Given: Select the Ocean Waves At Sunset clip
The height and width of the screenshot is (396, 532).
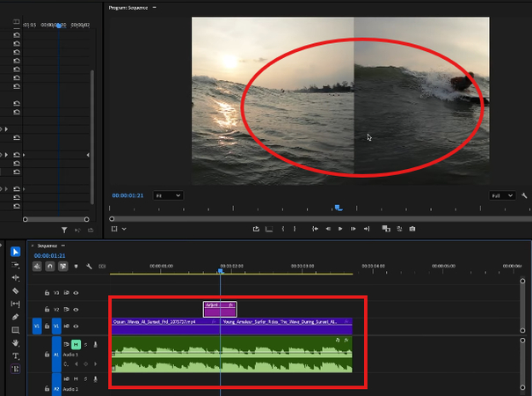Looking at the screenshot, I should click(165, 326).
